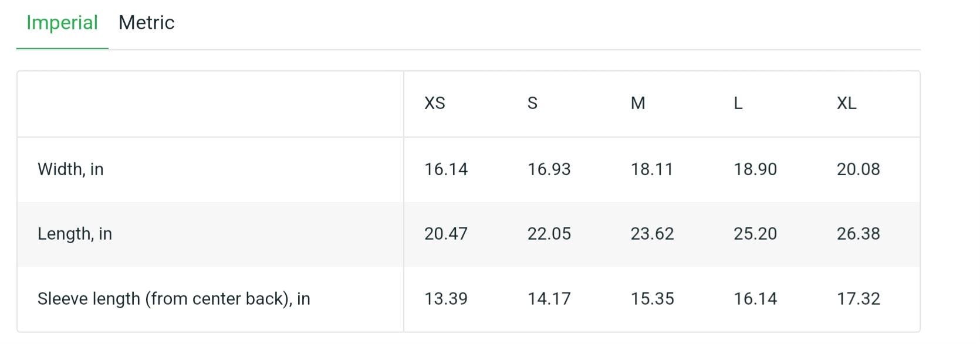Screen dimensions: 980x344
Task: Select the Imperial tab
Action: pos(62,23)
